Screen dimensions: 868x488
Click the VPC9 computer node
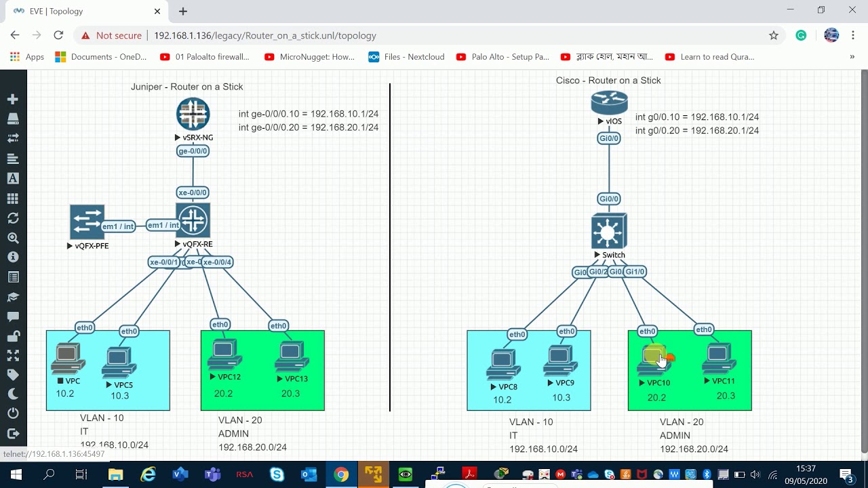(560, 361)
